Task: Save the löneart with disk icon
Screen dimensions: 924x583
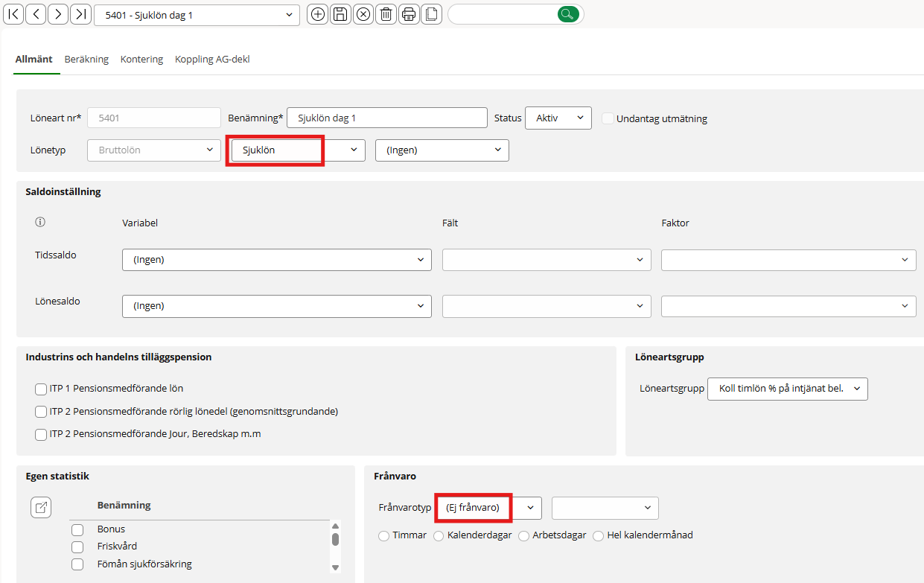Action: tap(340, 14)
